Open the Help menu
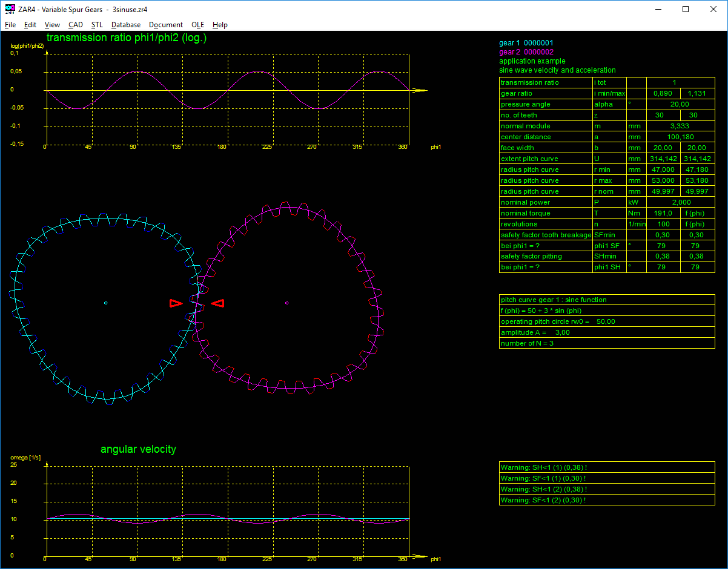Screen dimensions: 728x569 (x=220, y=25)
